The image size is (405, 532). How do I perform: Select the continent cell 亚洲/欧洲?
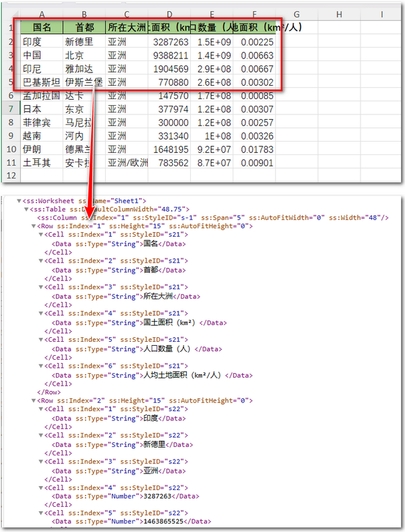(x=126, y=163)
